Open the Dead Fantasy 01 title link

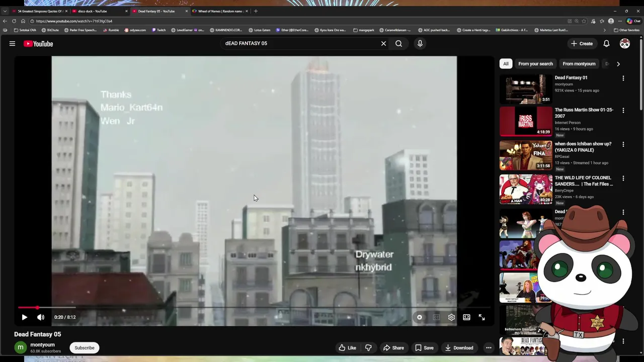[571, 78]
